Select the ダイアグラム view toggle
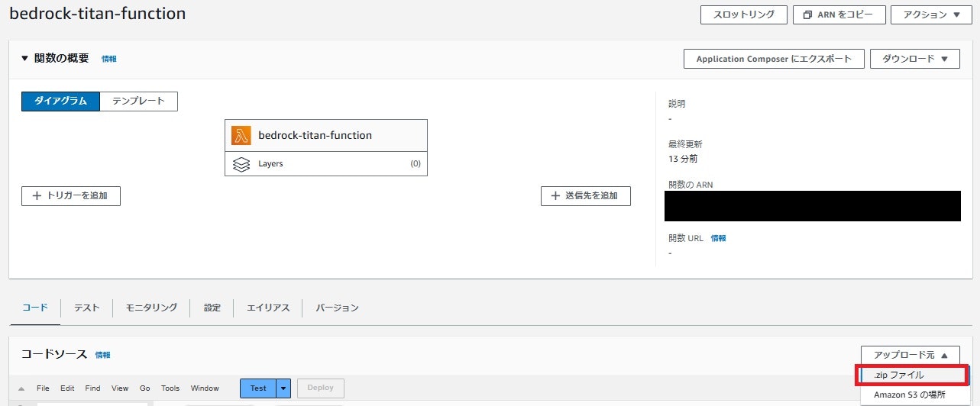This screenshot has height=406, width=980. (60, 101)
